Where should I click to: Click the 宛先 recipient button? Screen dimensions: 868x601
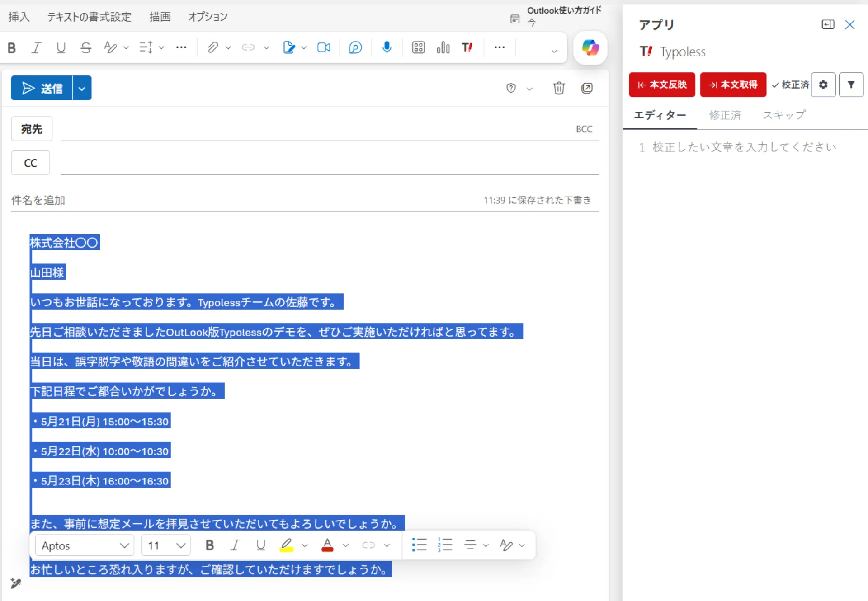[x=32, y=129]
